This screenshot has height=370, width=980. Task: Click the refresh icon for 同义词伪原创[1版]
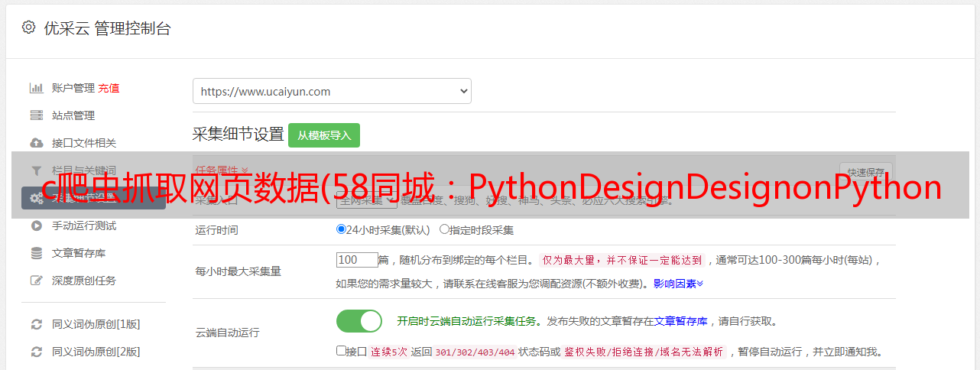(36, 324)
